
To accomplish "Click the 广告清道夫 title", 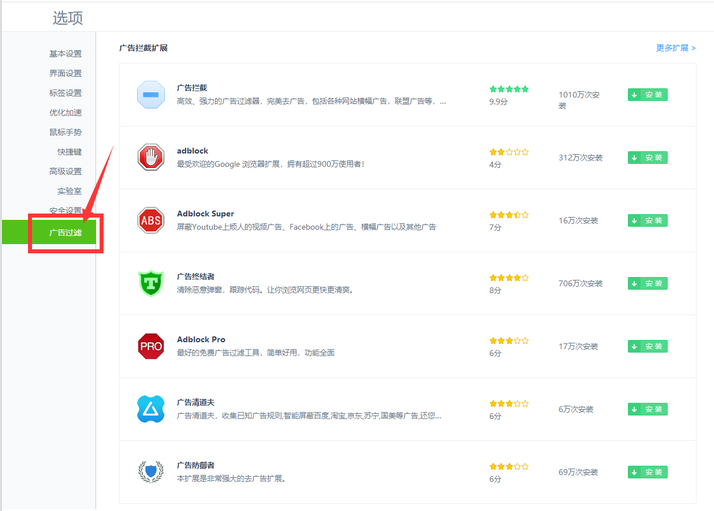I will click(195, 402).
